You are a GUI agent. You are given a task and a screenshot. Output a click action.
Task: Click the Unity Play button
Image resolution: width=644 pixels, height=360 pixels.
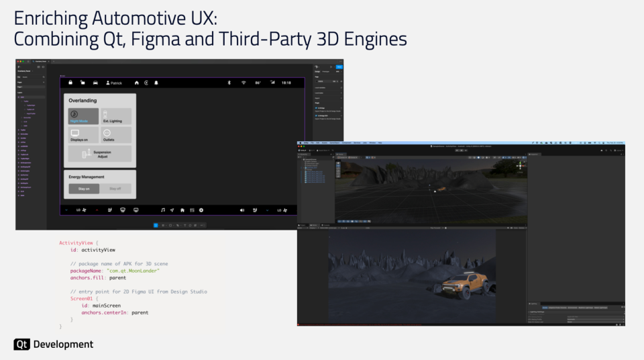tap(457, 150)
